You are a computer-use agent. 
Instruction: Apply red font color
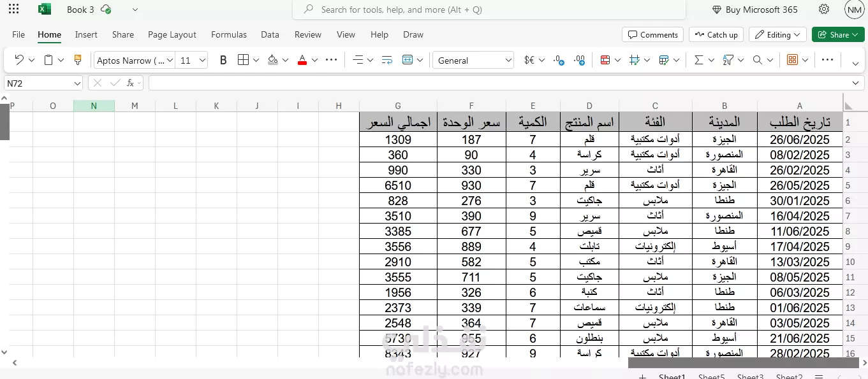click(302, 60)
